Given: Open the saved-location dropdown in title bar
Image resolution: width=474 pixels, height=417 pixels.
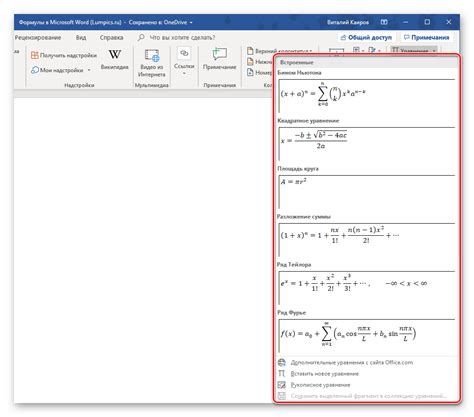Looking at the screenshot, I should [x=191, y=23].
